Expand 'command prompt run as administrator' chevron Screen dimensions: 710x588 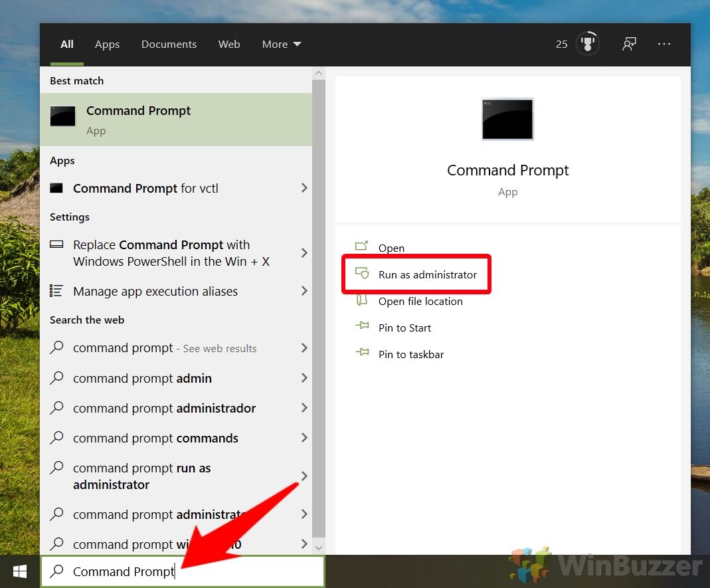pyautogui.click(x=304, y=476)
